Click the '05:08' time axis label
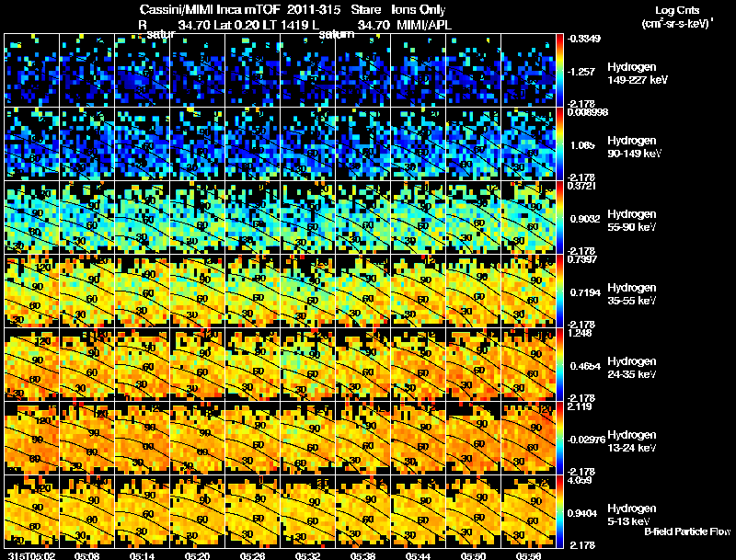 pyautogui.click(x=86, y=555)
